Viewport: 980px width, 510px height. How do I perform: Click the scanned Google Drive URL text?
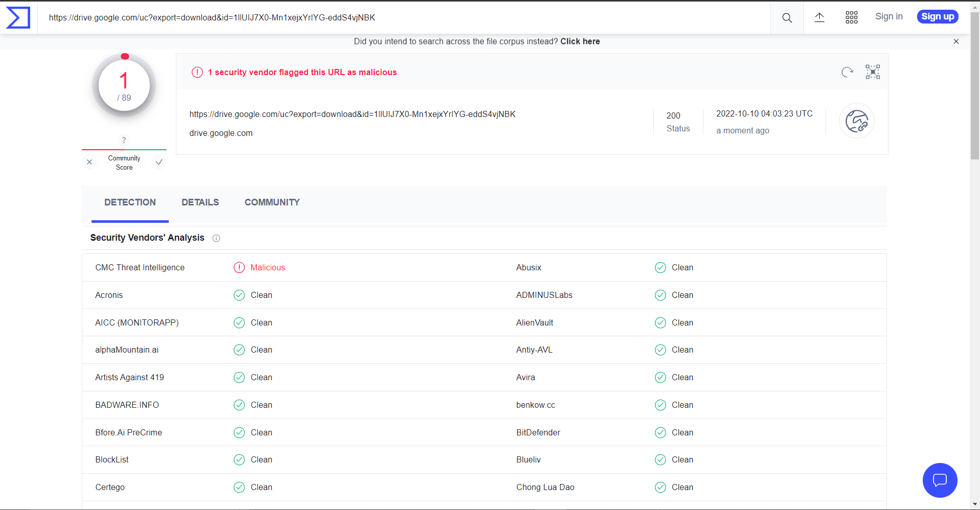click(352, 114)
